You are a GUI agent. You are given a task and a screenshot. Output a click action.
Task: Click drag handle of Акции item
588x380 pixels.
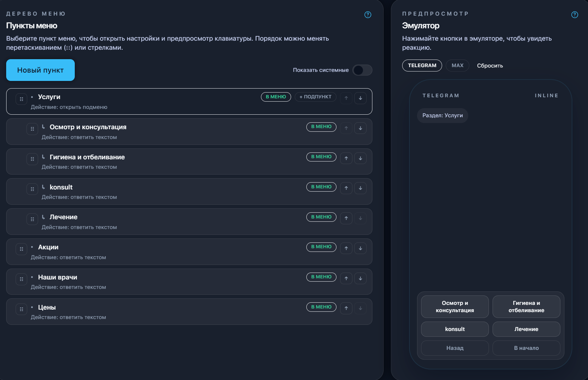[21, 249]
